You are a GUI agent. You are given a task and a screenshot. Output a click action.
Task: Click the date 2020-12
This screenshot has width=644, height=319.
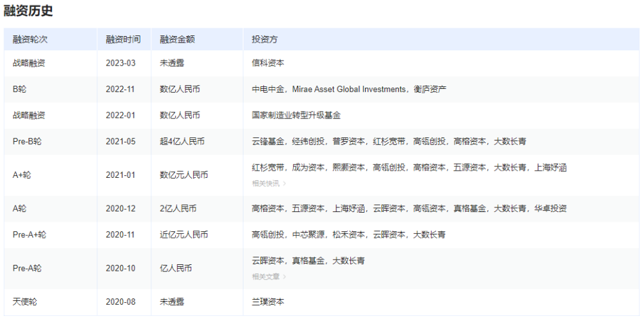[120, 208]
